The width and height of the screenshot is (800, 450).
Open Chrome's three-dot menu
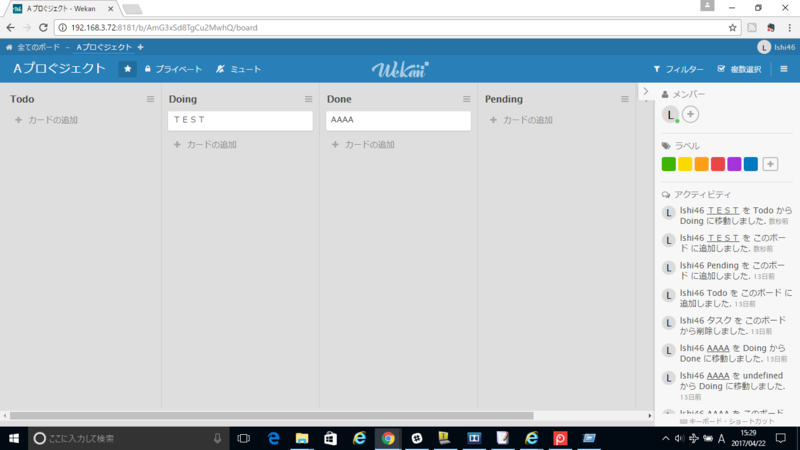click(x=789, y=28)
